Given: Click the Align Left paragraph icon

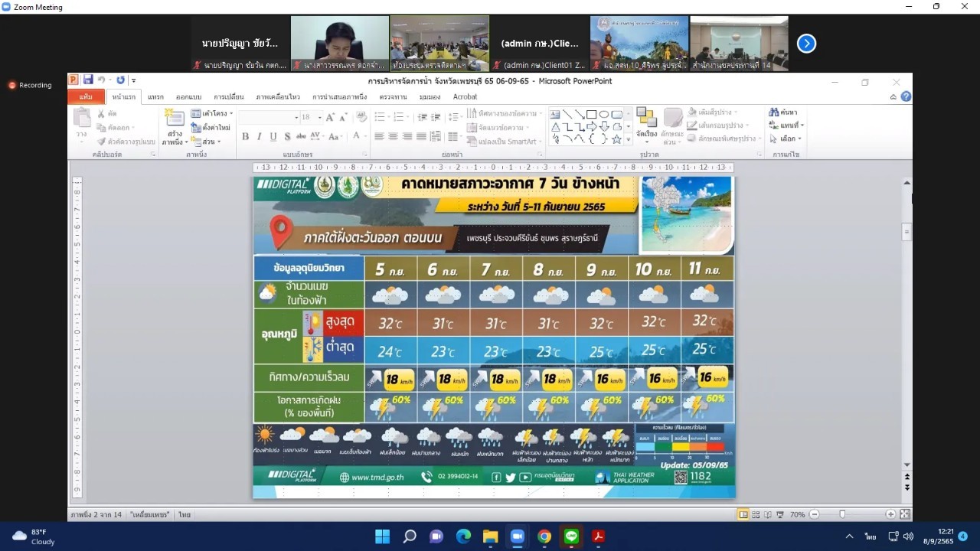Looking at the screenshot, I should point(379,136).
